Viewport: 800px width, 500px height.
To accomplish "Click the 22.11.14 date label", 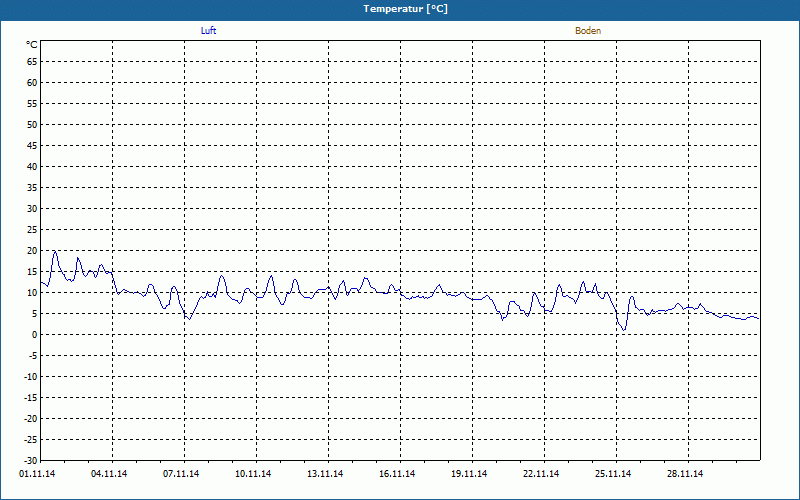I will tap(541, 474).
